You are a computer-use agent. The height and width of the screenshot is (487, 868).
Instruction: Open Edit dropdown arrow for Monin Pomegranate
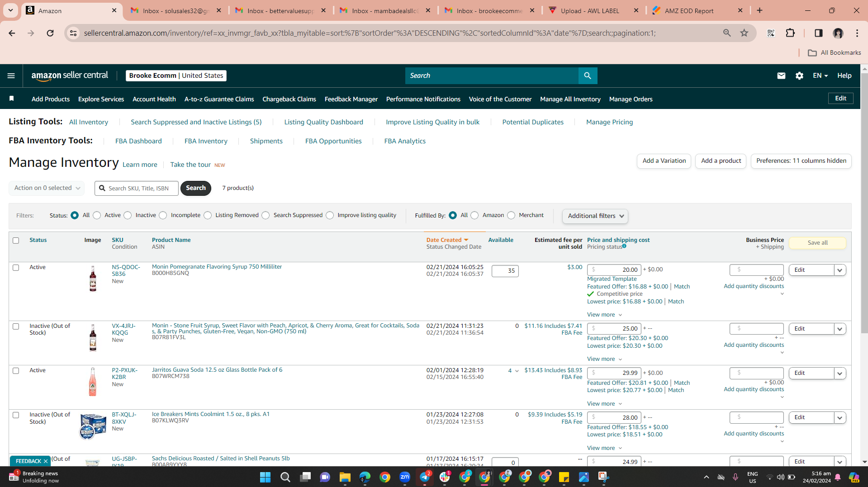click(840, 270)
